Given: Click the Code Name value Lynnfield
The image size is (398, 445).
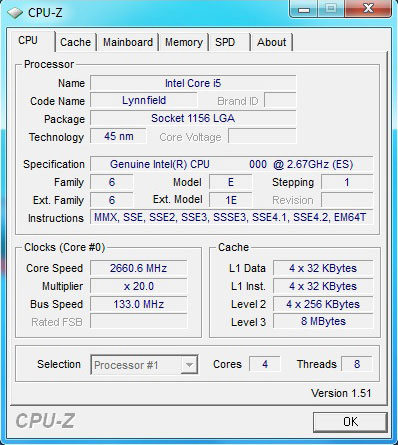Looking at the screenshot, I should [144, 100].
